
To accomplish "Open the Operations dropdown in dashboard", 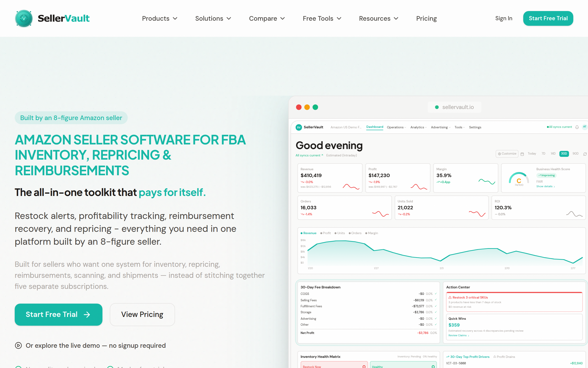I will (x=396, y=127).
